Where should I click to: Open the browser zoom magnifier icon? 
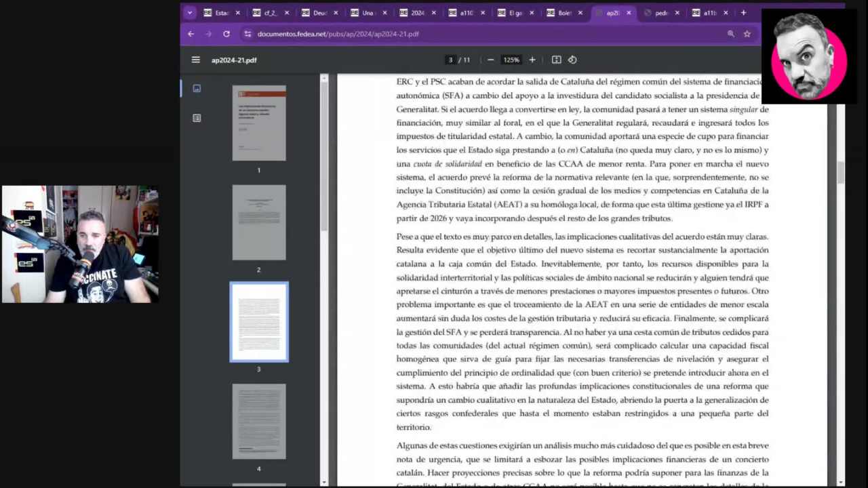[730, 34]
